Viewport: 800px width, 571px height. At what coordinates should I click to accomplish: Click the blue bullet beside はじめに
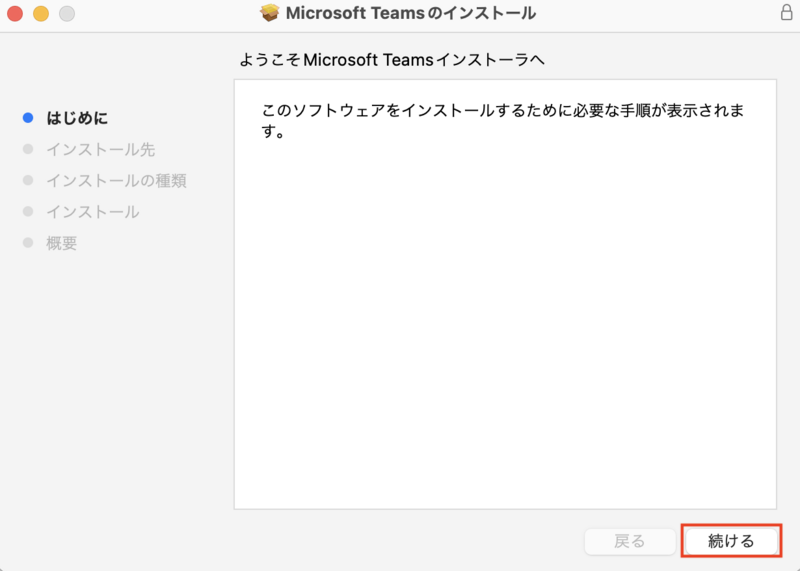tap(28, 118)
